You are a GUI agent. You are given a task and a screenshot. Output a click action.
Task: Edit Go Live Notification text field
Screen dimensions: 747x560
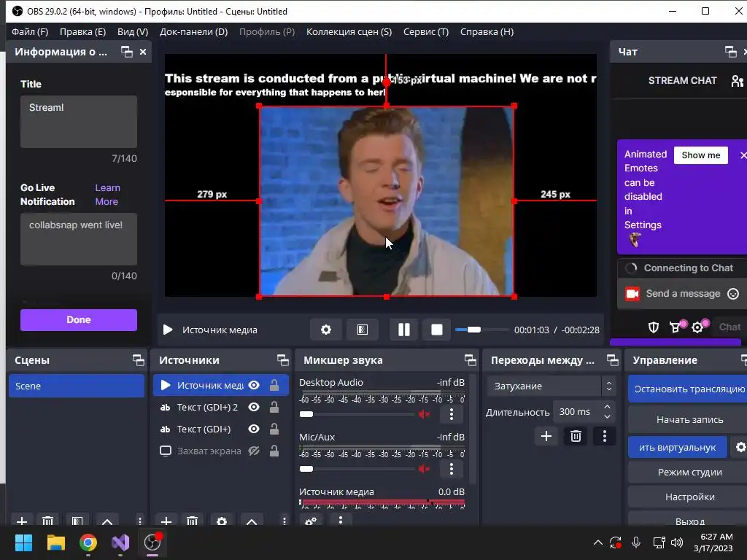click(x=79, y=239)
